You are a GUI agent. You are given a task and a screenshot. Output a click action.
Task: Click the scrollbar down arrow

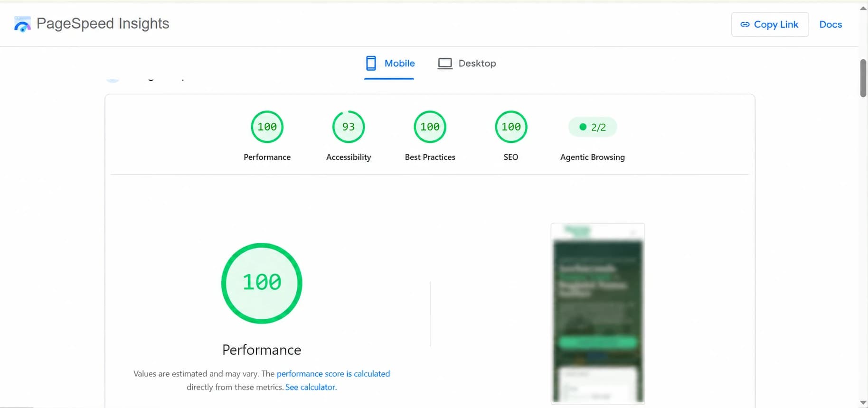pos(863,403)
